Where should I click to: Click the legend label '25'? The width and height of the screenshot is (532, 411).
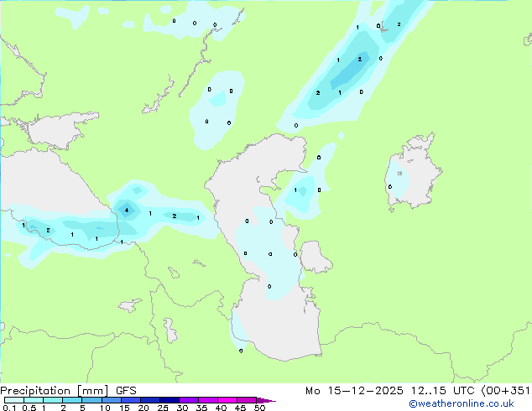coord(163,408)
